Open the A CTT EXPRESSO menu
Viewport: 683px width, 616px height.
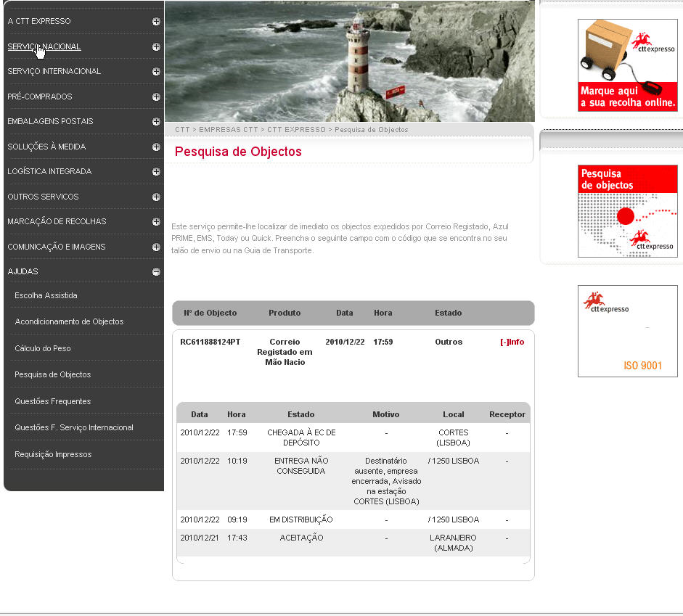click(x=38, y=21)
